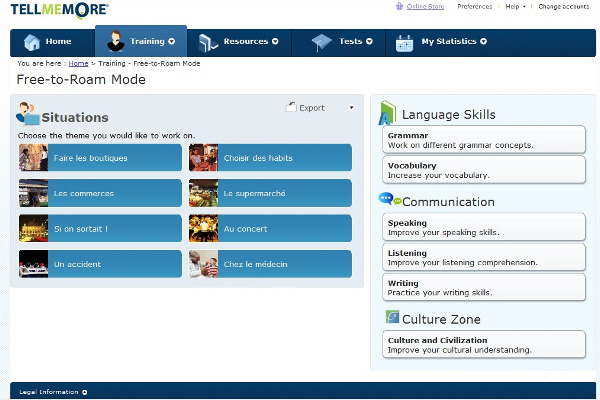Open the Culture and Civilization card
This screenshot has height=400, width=600.
coord(484,344)
